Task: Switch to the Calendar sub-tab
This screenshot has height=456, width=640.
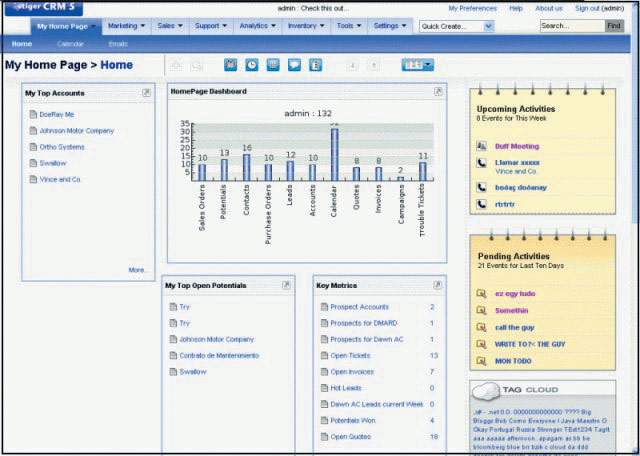Action: click(70, 44)
